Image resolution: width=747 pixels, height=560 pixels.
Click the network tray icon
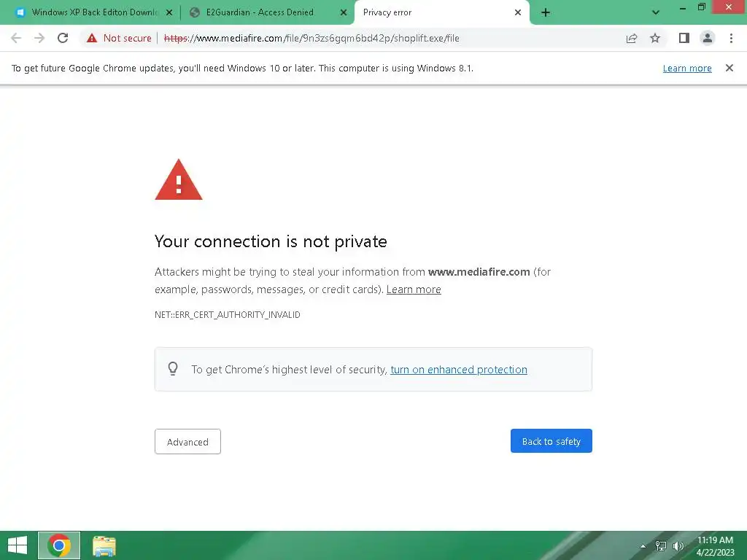[x=661, y=546]
